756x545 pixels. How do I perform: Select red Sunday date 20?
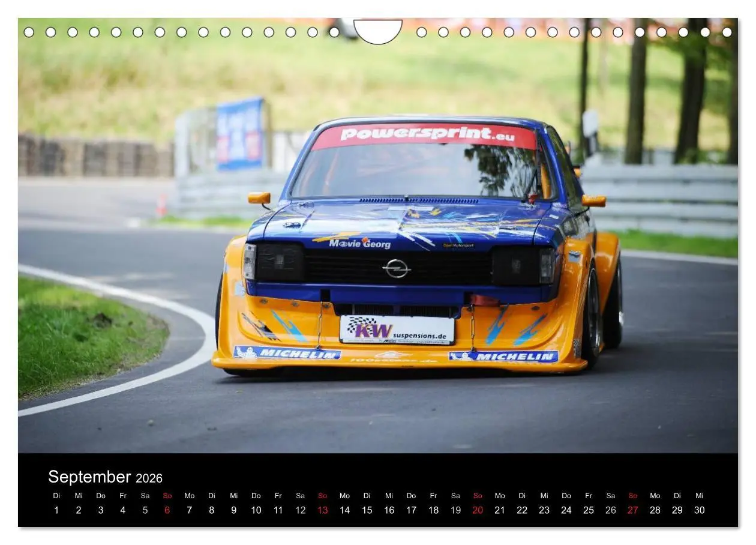[x=478, y=510]
